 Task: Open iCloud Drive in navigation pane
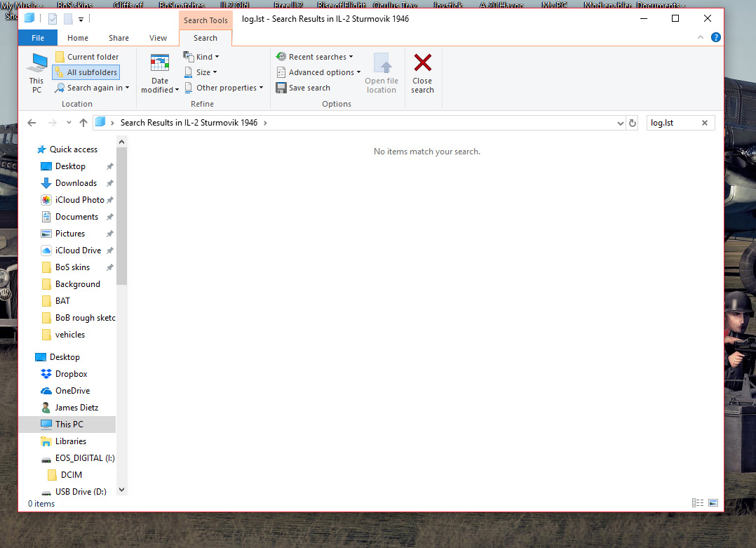[78, 251]
